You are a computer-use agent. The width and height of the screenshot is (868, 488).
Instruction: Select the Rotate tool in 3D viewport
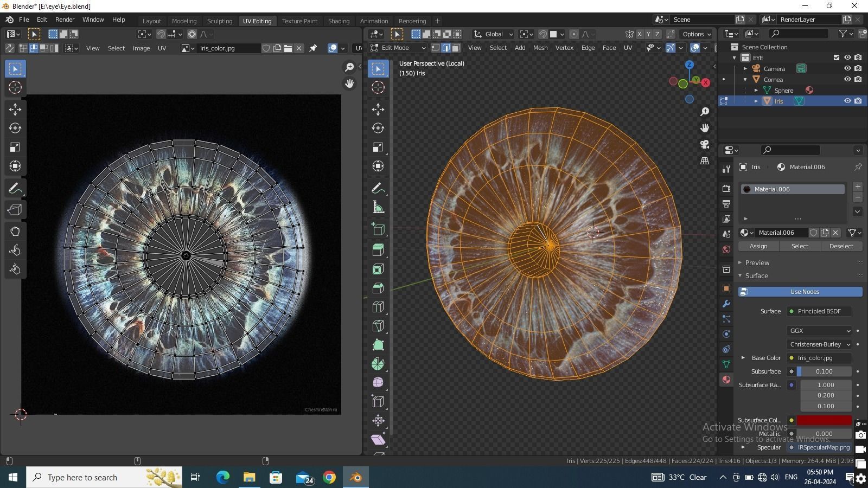[378, 128]
